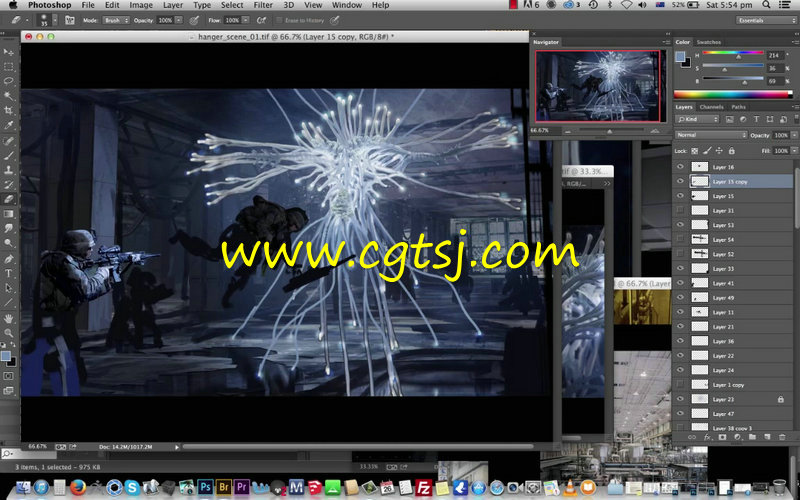Image resolution: width=800 pixels, height=500 pixels.
Task: Click the foreground color swatch in Color panel
Action: (x=680, y=57)
